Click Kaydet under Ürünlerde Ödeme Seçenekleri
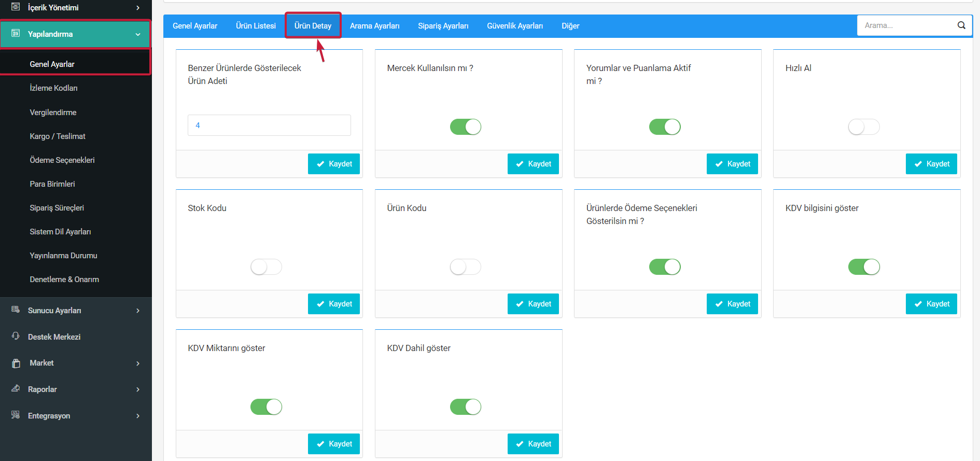This screenshot has height=461, width=980. 732,304
